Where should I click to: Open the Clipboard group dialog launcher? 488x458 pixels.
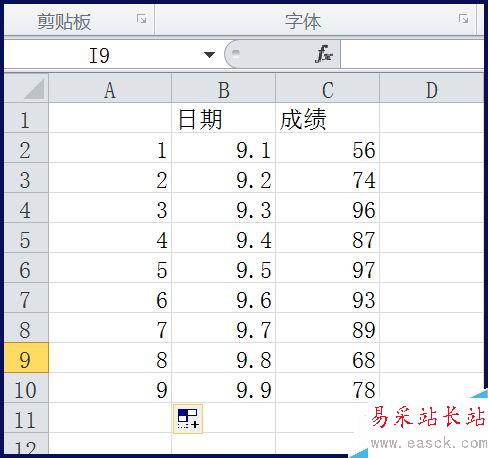click(141, 19)
